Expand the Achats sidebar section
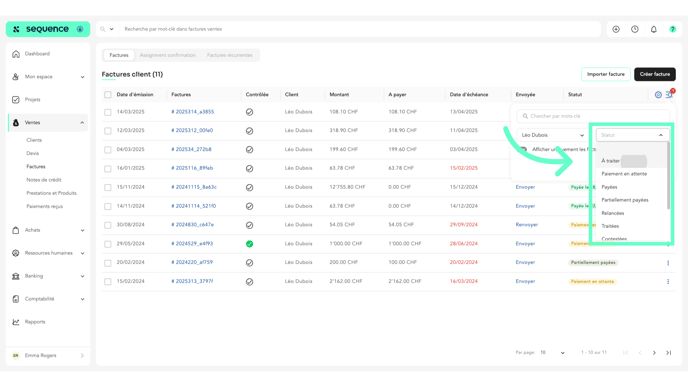Viewport: 688px width, 387px height. (82, 230)
